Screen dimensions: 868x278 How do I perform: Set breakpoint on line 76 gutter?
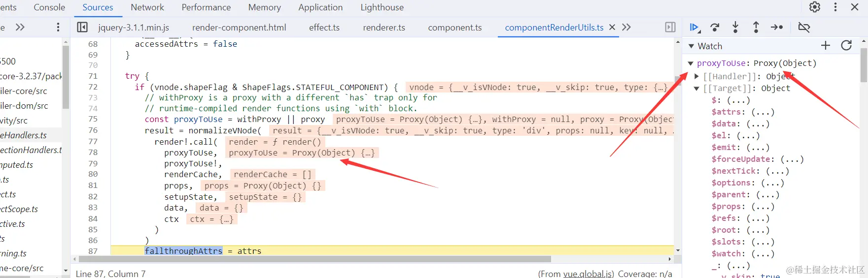(93, 130)
